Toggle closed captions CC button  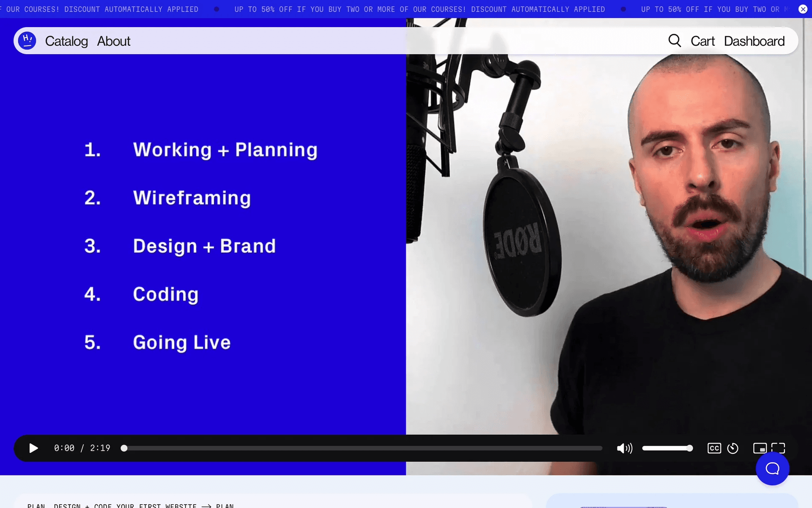pyautogui.click(x=714, y=448)
